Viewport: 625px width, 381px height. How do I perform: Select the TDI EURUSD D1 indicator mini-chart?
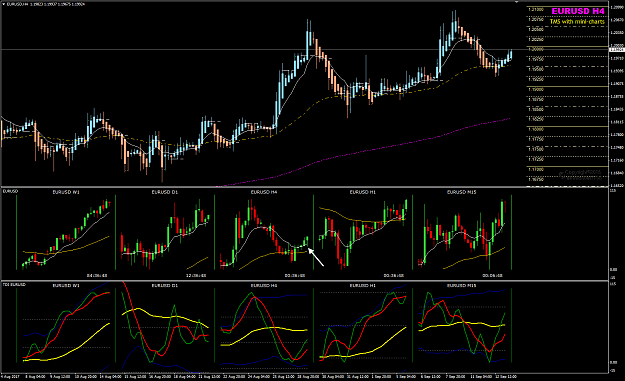(165, 325)
